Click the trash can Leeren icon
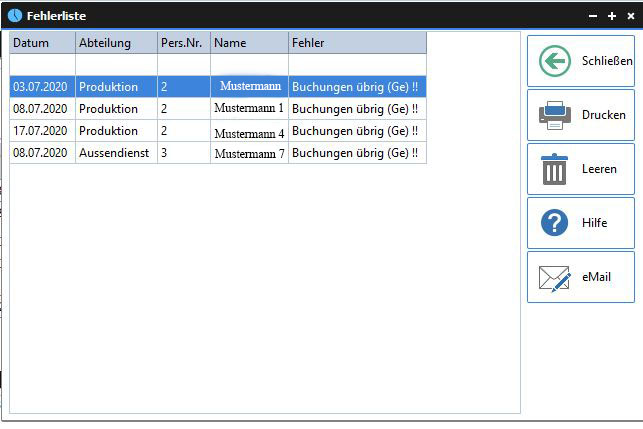643x429 pixels. tap(554, 169)
